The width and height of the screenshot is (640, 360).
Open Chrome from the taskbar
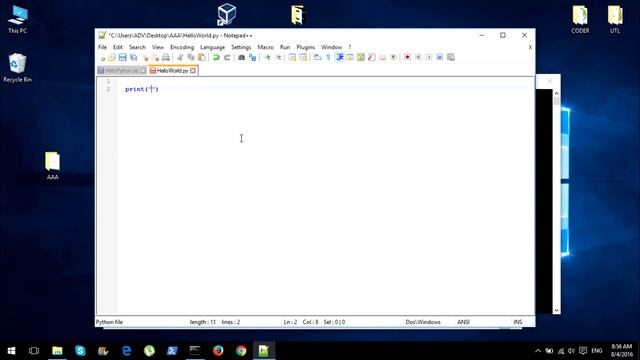[x=241, y=351]
